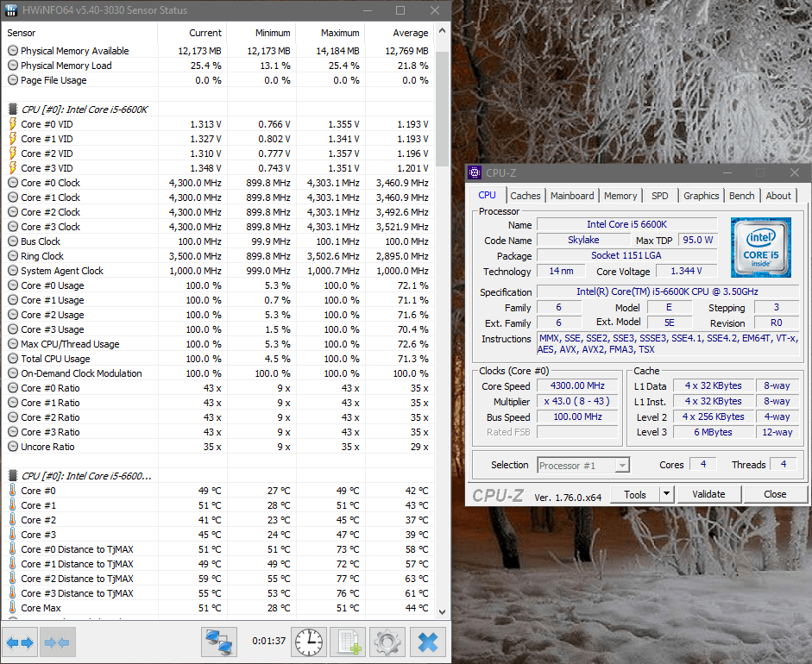Click the Ring Clock sensor circle icon

click(13, 256)
